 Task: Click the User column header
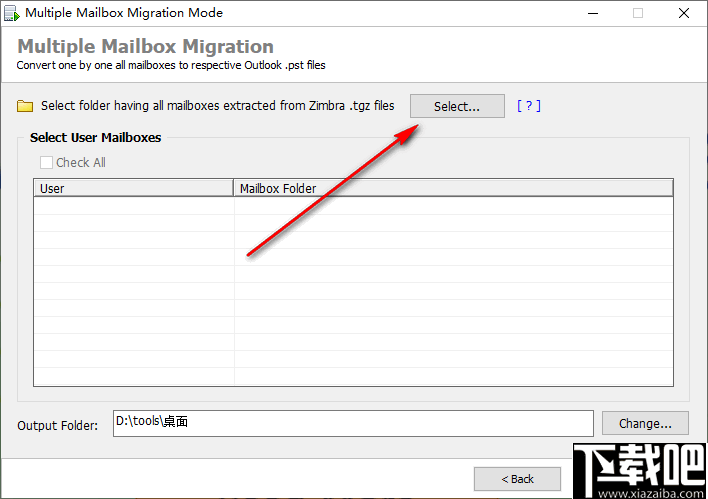[x=133, y=188]
